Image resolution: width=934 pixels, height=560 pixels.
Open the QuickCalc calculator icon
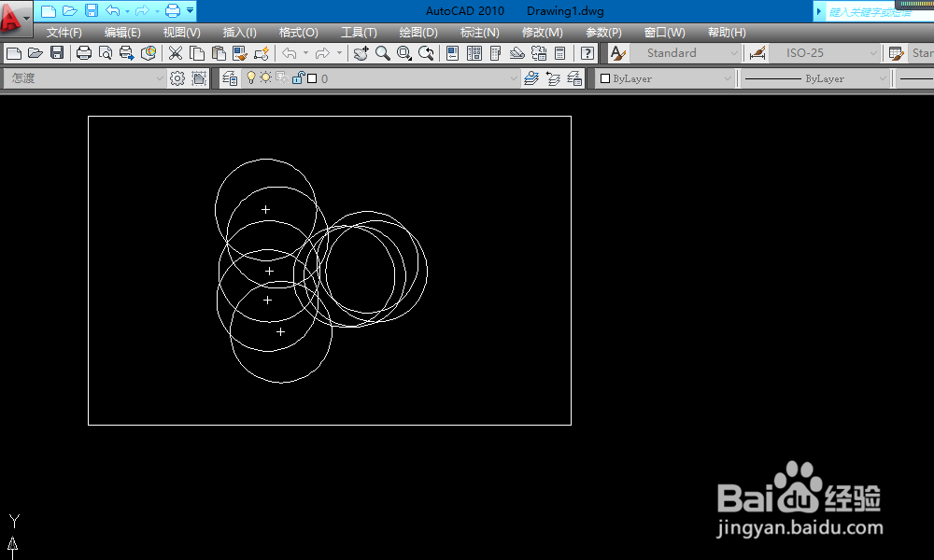tap(559, 53)
